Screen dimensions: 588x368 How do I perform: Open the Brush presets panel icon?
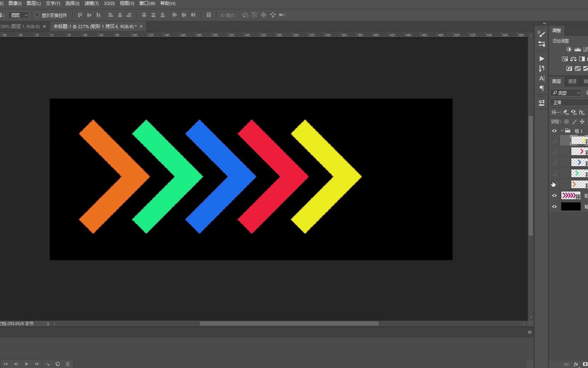541,34
